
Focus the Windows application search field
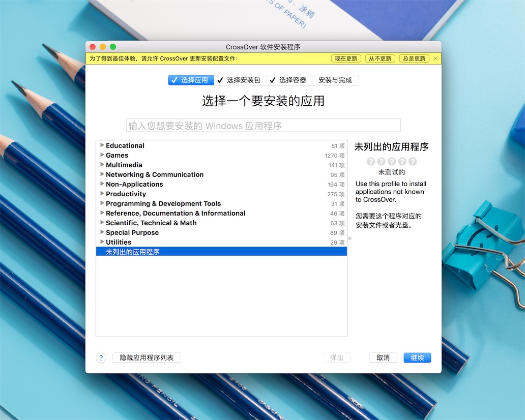(263, 126)
